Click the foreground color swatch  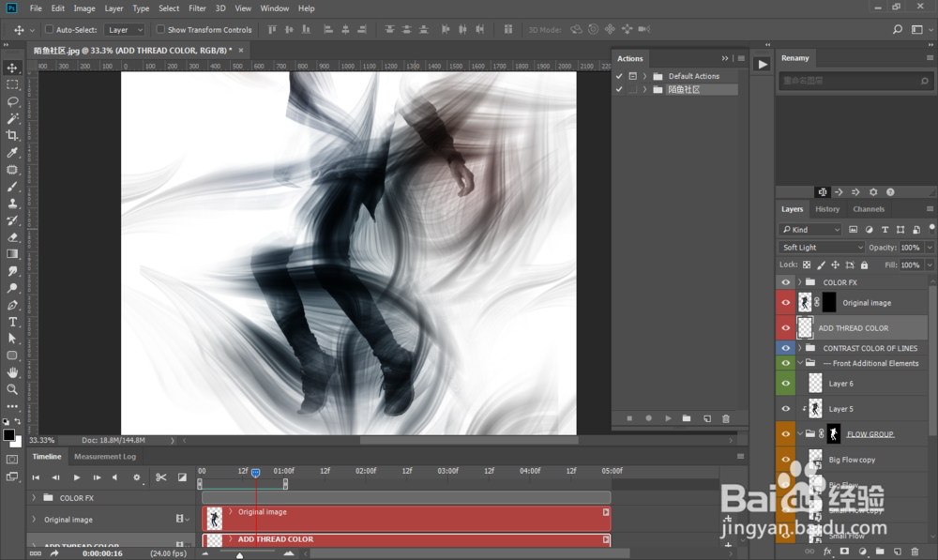tap(9, 435)
